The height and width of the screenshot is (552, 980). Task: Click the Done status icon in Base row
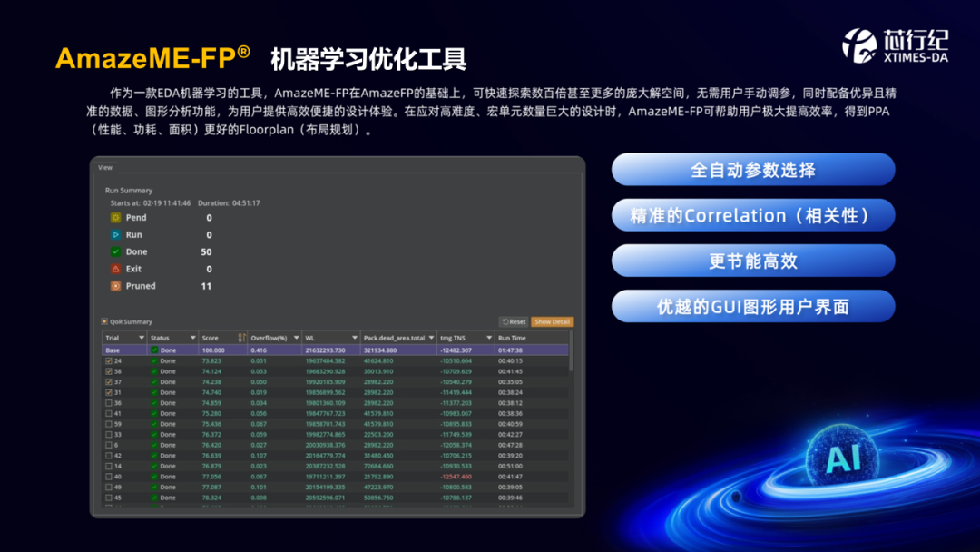tap(153, 350)
